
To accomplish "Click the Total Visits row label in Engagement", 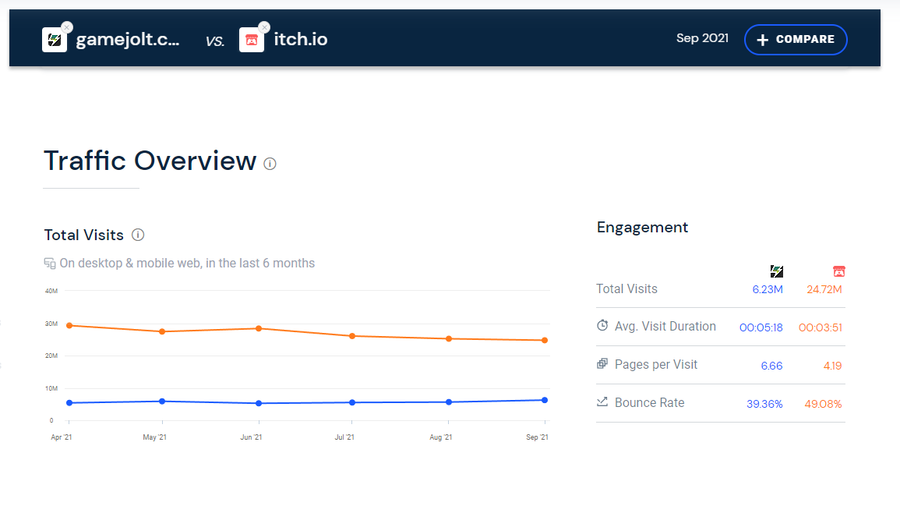I will coord(627,289).
